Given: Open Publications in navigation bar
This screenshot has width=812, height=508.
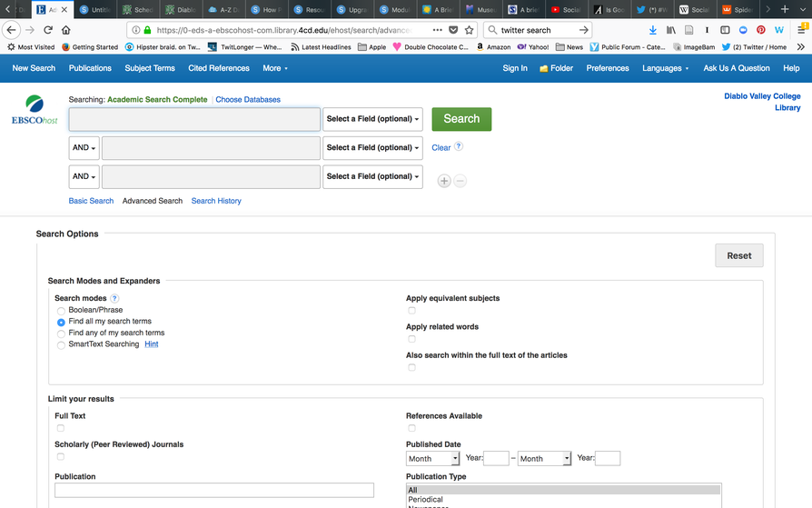Looking at the screenshot, I should 90,68.
